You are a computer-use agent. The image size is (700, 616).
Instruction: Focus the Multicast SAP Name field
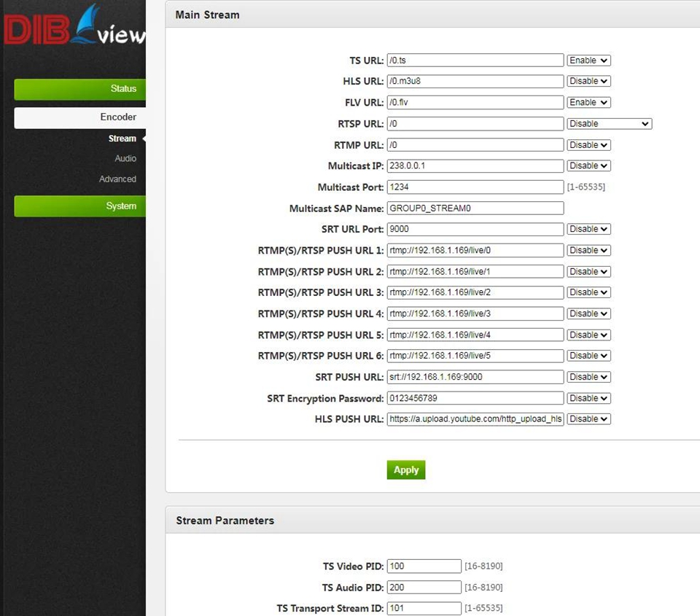tap(475, 208)
